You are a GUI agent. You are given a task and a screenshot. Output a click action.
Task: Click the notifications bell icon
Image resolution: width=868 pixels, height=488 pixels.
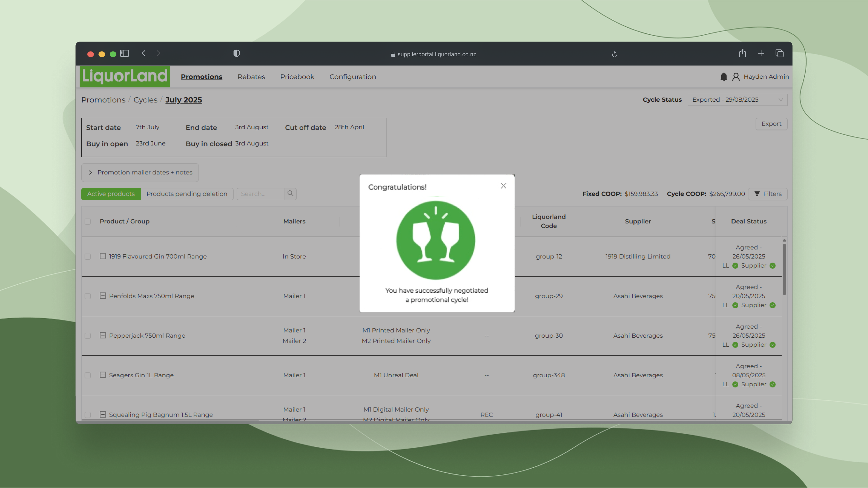(x=723, y=77)
